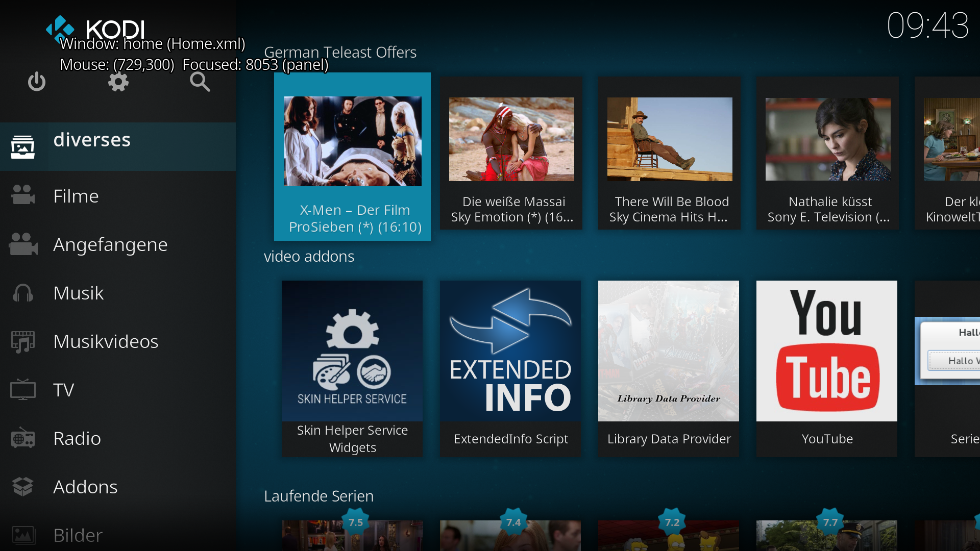Click the 'video addons' heading
The height and width of the screenshot is (551, 980).
(x=309, y=256)
